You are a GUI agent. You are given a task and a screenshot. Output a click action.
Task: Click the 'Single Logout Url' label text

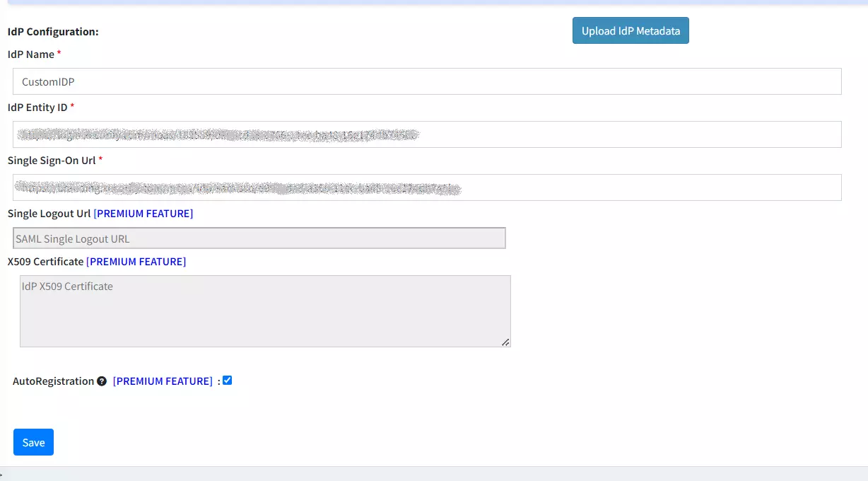point(49,213)
